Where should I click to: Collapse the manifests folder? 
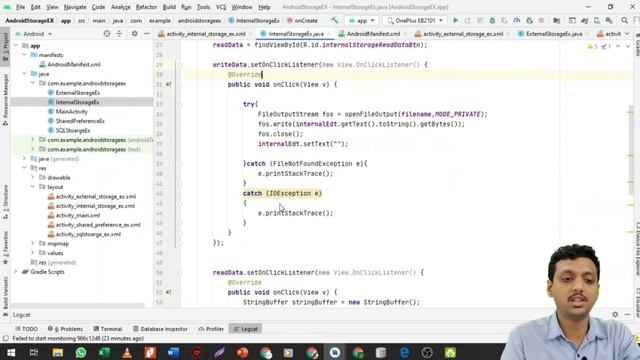point(24,55)
